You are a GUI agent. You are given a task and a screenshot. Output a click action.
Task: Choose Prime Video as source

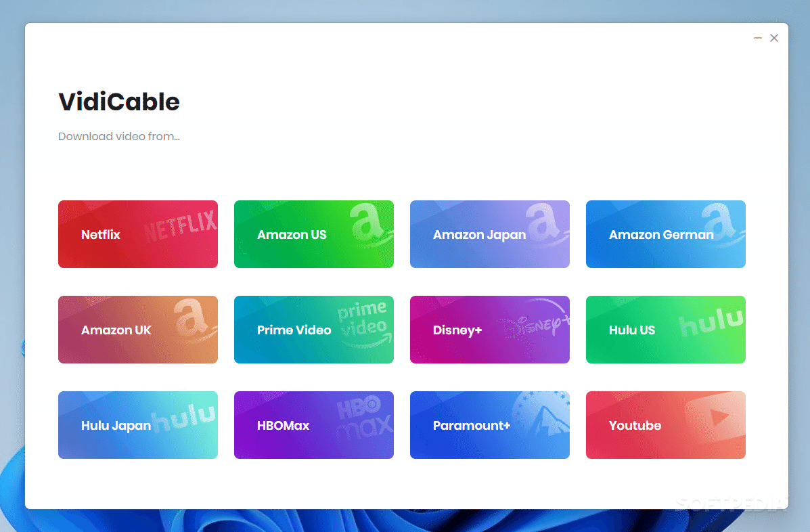pyautogui.click(x=313, y=330)
